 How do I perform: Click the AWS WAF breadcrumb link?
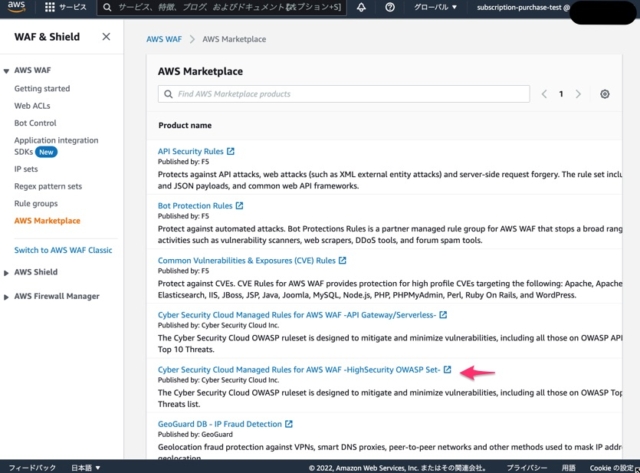(x=164, y=39)
